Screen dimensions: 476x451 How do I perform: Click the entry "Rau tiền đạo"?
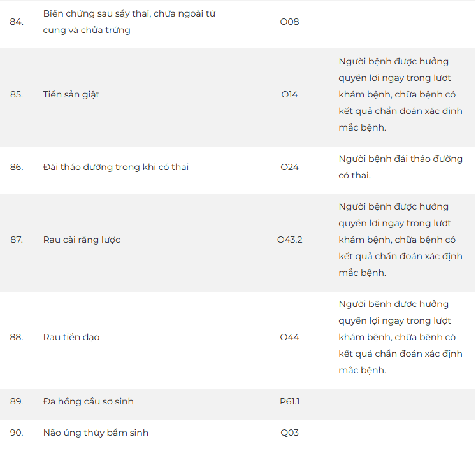pyautogui.click(x=71, y=337)
